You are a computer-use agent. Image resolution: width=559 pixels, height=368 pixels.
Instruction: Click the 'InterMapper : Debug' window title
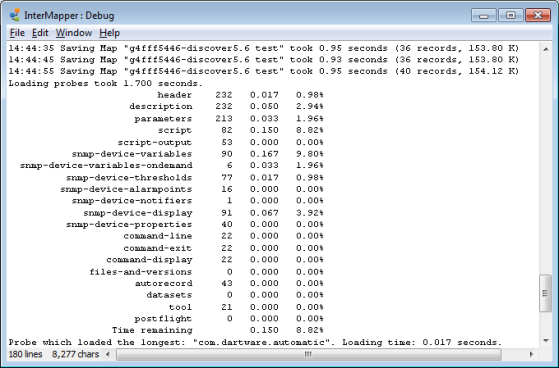click(69, 15)
